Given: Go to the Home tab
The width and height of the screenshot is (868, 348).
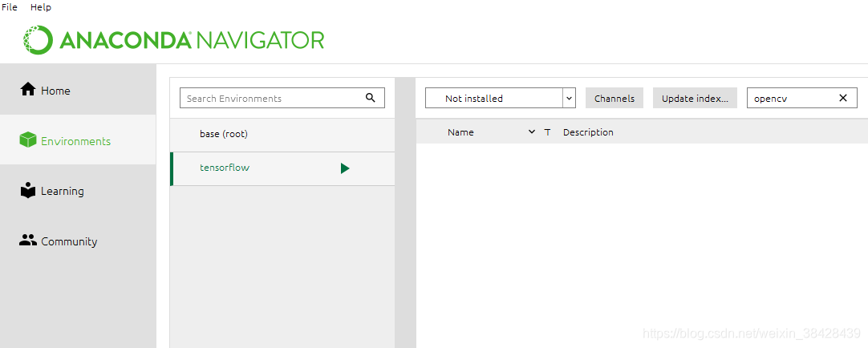Looking at the screenshot, I should tap(78, 90).
